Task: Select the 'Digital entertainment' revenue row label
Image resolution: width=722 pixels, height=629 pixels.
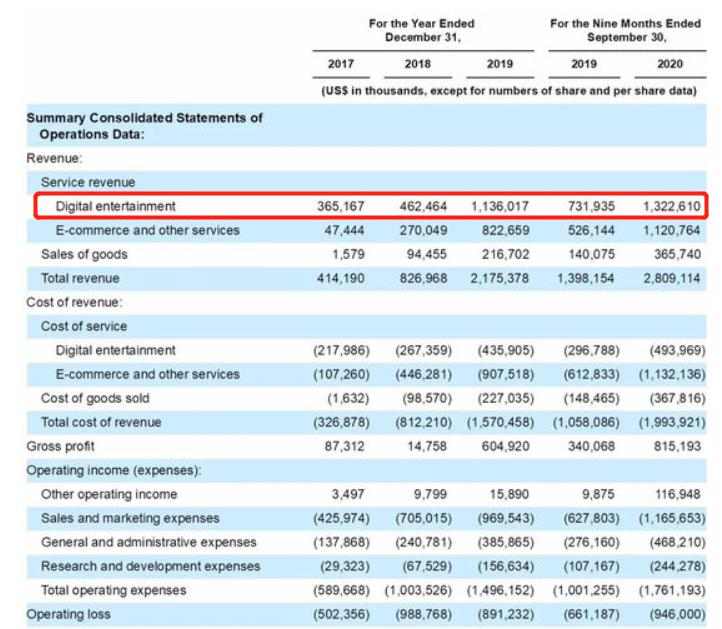Action: [x=115, y=206]
